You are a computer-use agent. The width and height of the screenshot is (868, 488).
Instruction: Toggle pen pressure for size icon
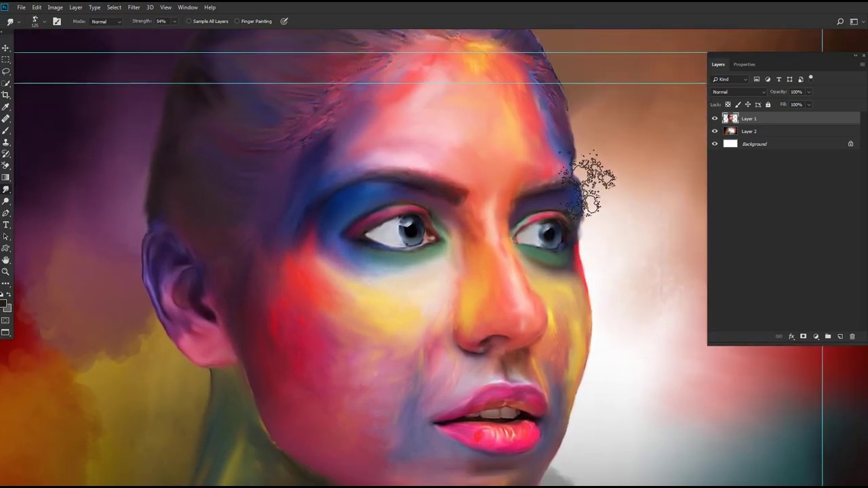(x=284, y=21)
